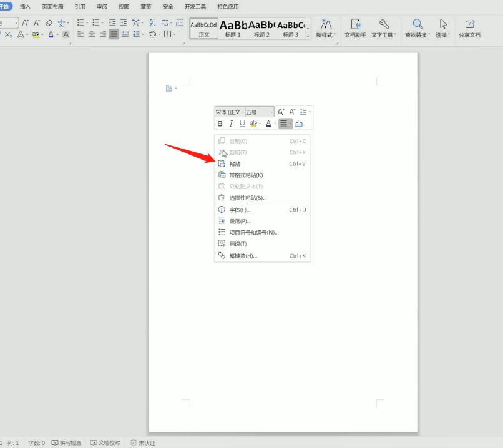Apply the 标题 2 style thumbnail
503x448 pixels.
point(261,29)
